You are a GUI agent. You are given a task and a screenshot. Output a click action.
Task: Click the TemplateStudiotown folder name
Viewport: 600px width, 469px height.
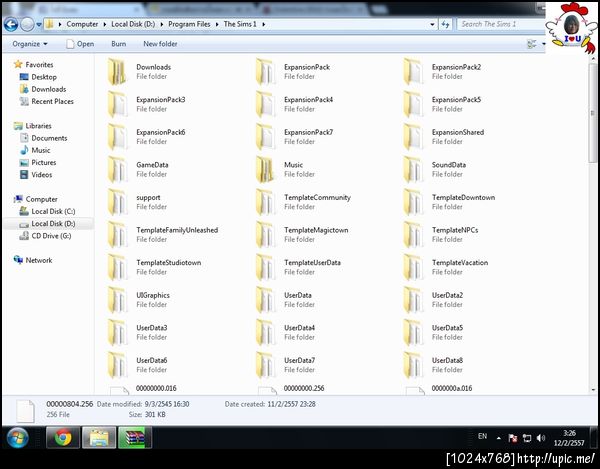coord(168,262)
